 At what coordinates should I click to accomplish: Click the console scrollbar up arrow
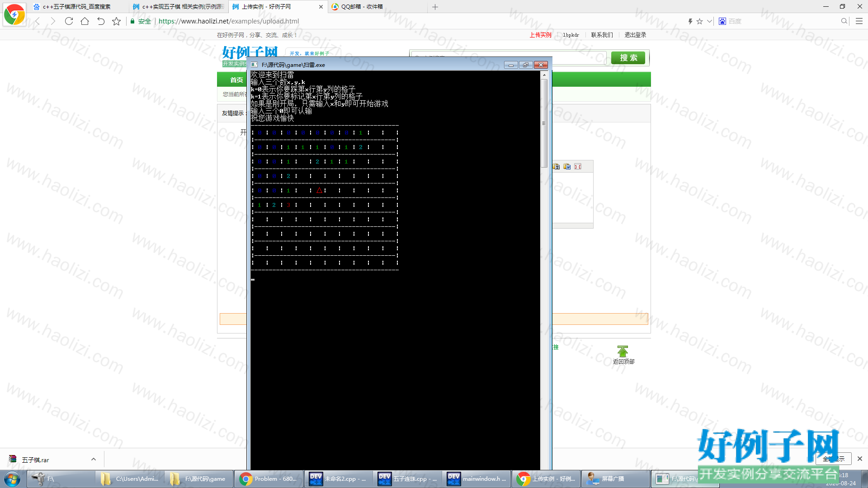tap(544, 75)
